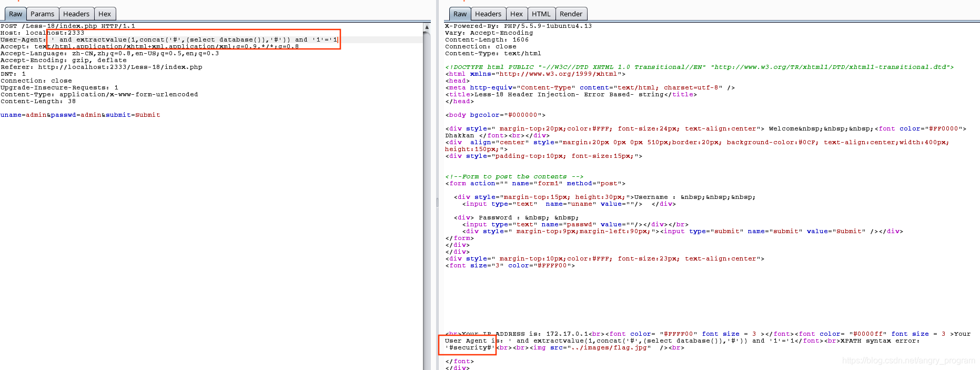Open the response Render tab
Image resolution: width=980 pixels, height=370 pixels.
571,14
